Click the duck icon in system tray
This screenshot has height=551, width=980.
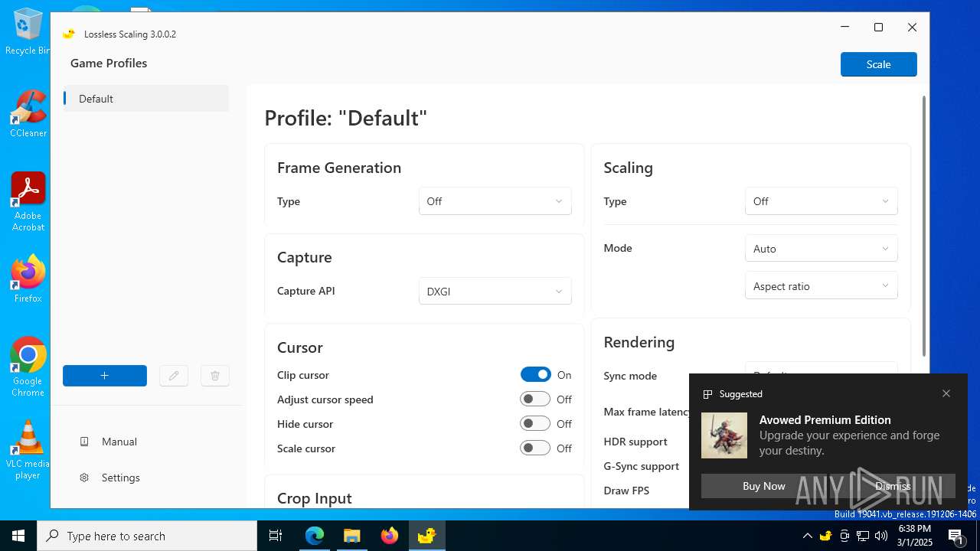pos(825,536)
